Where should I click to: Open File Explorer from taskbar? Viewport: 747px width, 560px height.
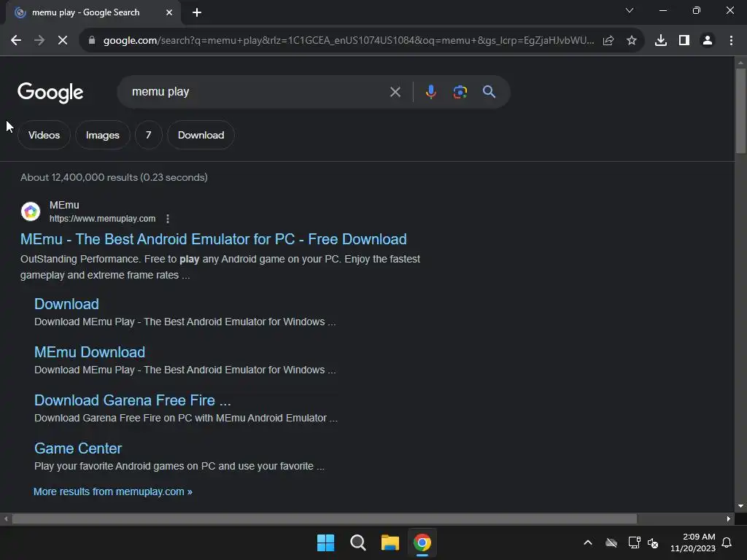click(x=390, y=542)
